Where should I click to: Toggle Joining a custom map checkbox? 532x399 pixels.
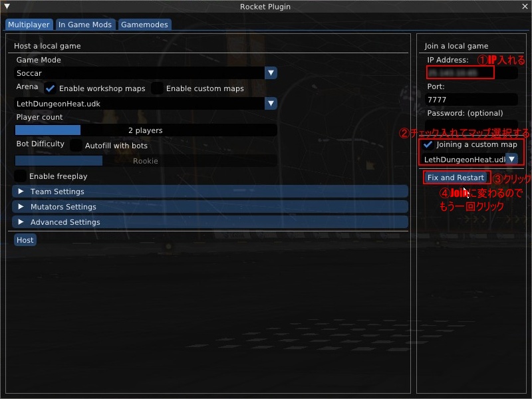(x=428, y=144)
